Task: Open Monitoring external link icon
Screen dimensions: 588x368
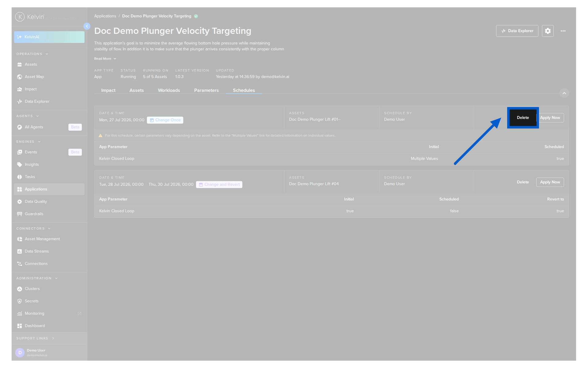Action: [x=80, y=314]
